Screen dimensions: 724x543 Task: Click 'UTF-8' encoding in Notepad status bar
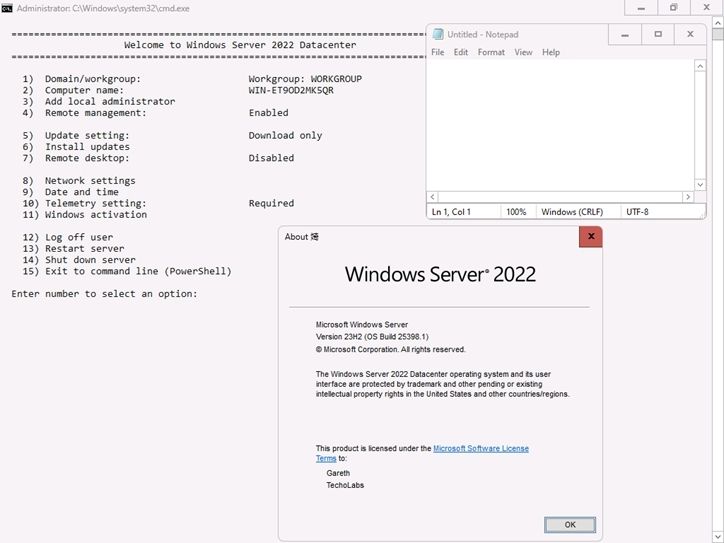pos(637,212)
